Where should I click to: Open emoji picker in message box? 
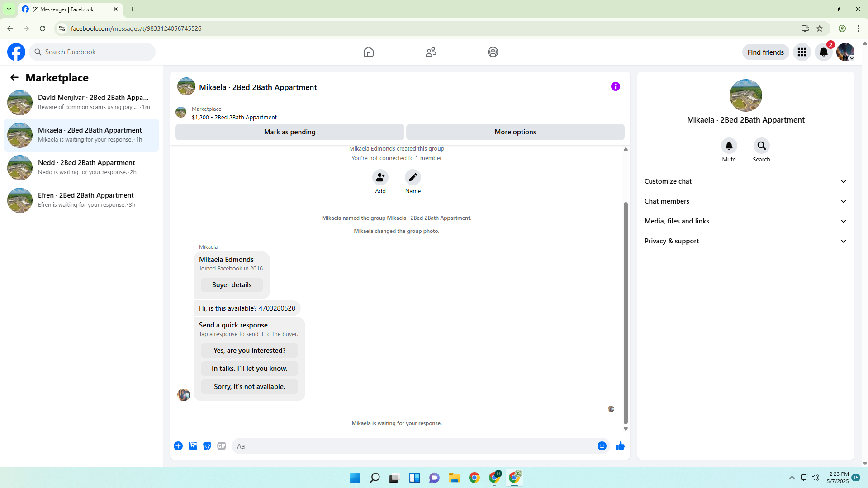602,446
